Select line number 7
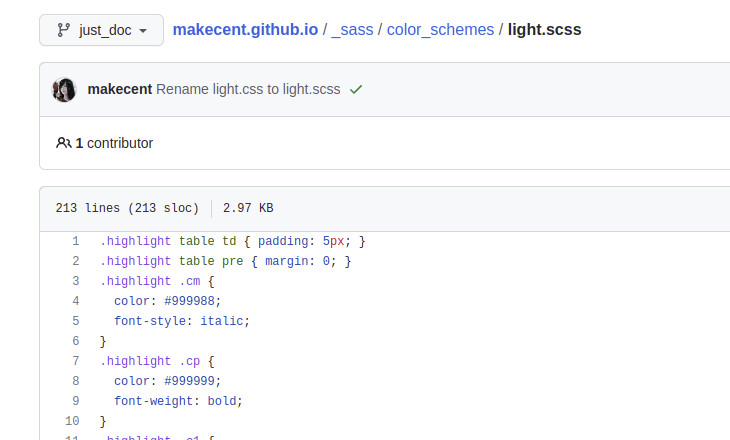730x440 pixels. click(x=76, y=361)
